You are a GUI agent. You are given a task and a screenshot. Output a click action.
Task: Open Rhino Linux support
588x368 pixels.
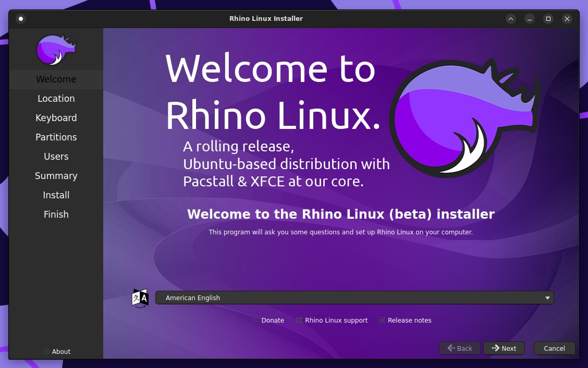[x=332, y=320]
